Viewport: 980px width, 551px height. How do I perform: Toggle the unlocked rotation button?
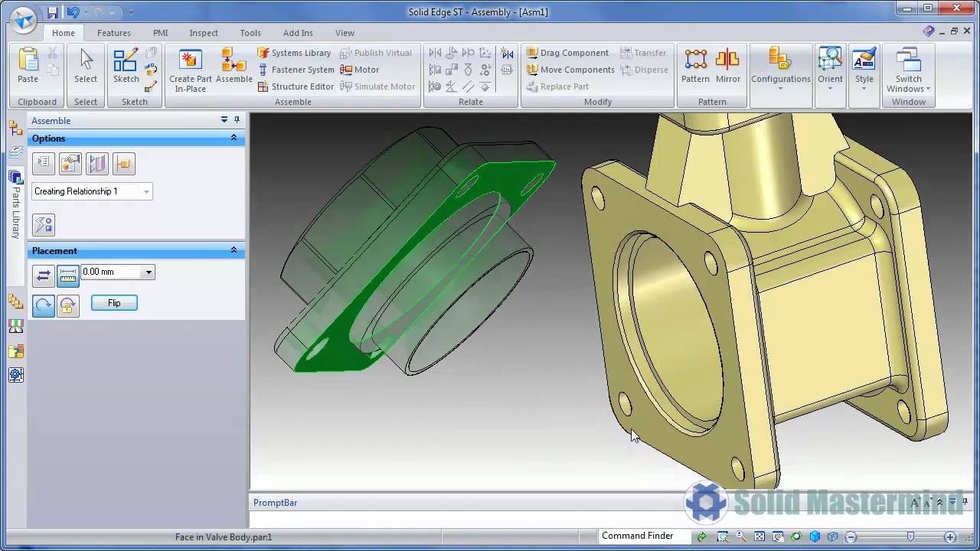[x=44, y=306]
